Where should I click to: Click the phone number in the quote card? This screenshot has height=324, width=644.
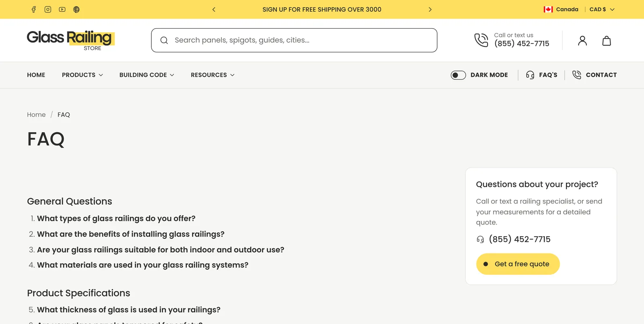click(520, 239)
